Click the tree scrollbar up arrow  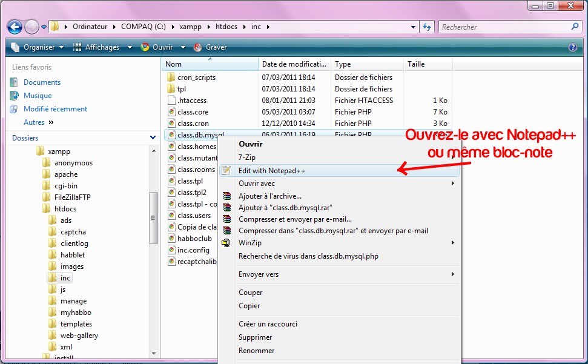point(154,151)
